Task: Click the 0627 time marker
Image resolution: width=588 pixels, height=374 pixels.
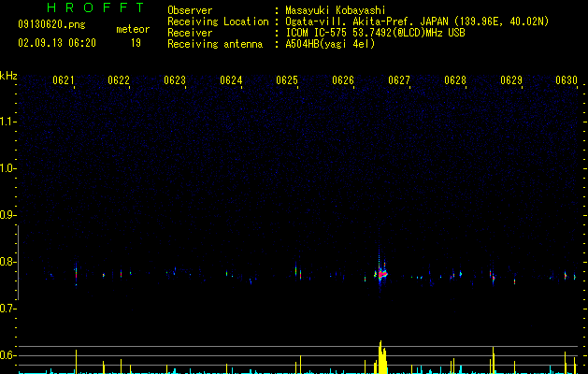Action: [399, 80]
